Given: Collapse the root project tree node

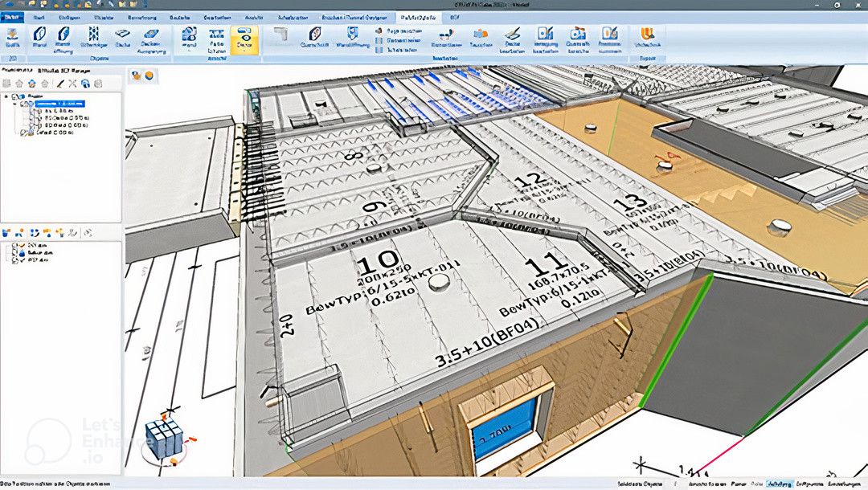Looking at the screenshot, I should coord(6,96).
